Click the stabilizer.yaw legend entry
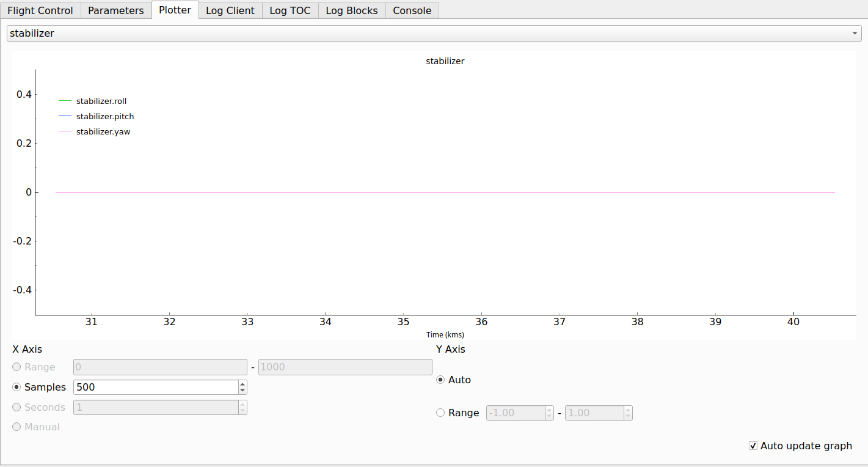The image size is (868, 467). [x=103, y=132]
